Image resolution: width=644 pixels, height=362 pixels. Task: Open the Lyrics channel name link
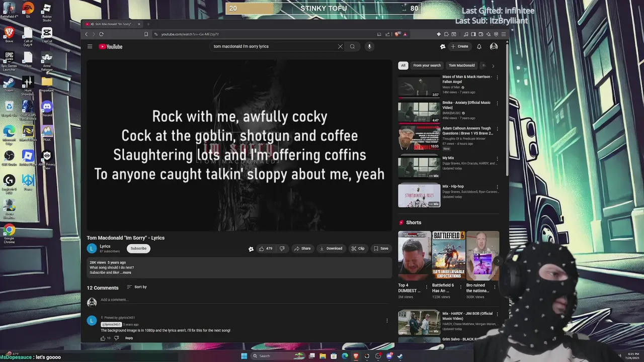click(105, 246)
